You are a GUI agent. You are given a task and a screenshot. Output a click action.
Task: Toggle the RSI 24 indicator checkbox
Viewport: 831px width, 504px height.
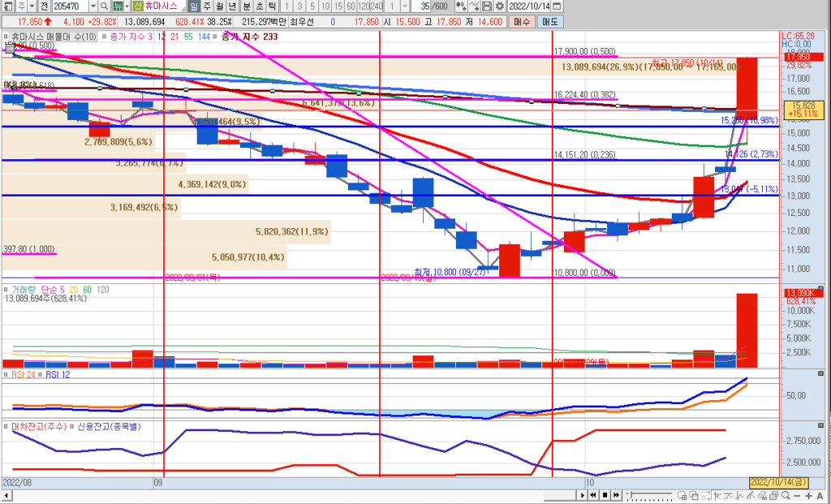(6, 375)
